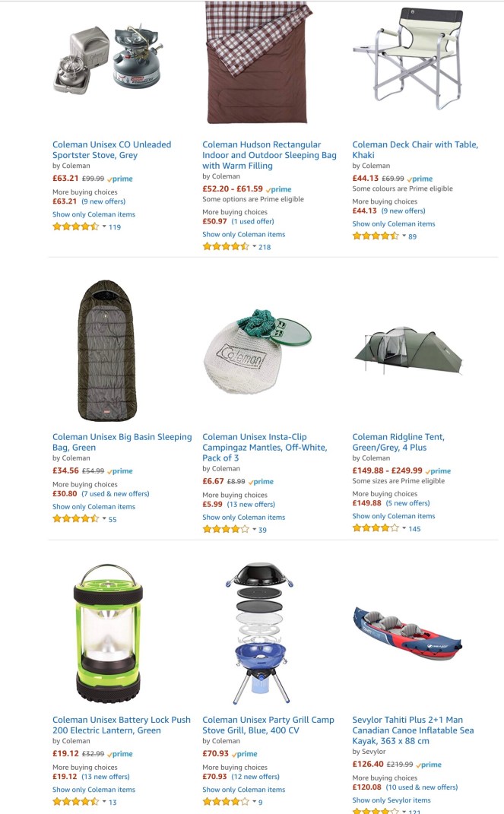Open Coleman Ridgeline Tent, Green/Grey title link
Viewport: 504px width, 814px height.
[398, 442]
